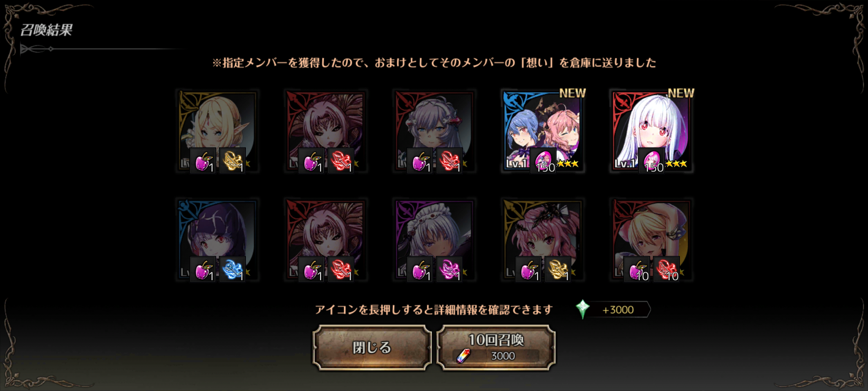Click the gold wing icon on pink-haired card

pos(558,269)
